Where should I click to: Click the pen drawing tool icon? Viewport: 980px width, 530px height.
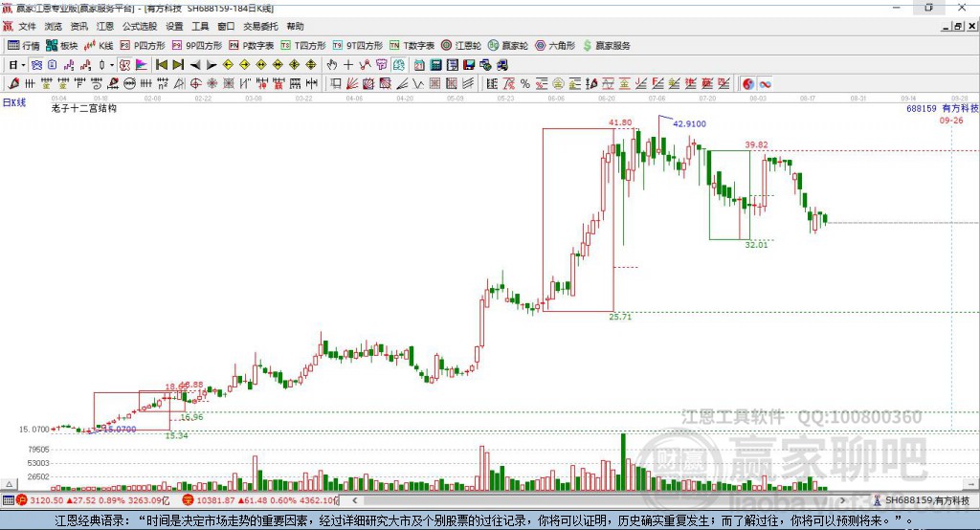click(x=13, y=84)
